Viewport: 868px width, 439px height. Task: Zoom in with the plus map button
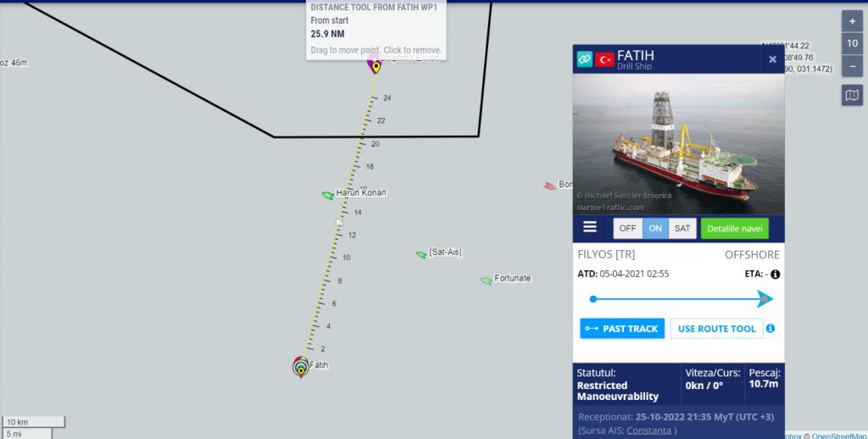852,21
